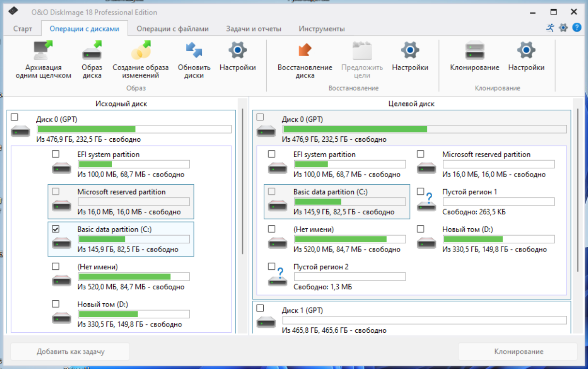Image resolution: width=588 pixels, height=369 pixels.
Task: Open the gear settings icon in title bar
Action: click(x=563, y=28)
